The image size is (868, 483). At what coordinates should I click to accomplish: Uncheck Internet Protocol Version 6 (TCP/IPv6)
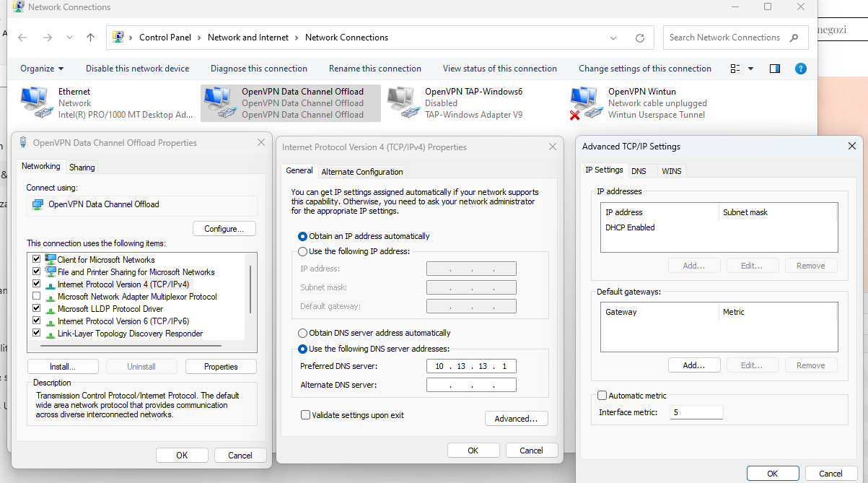36,321
